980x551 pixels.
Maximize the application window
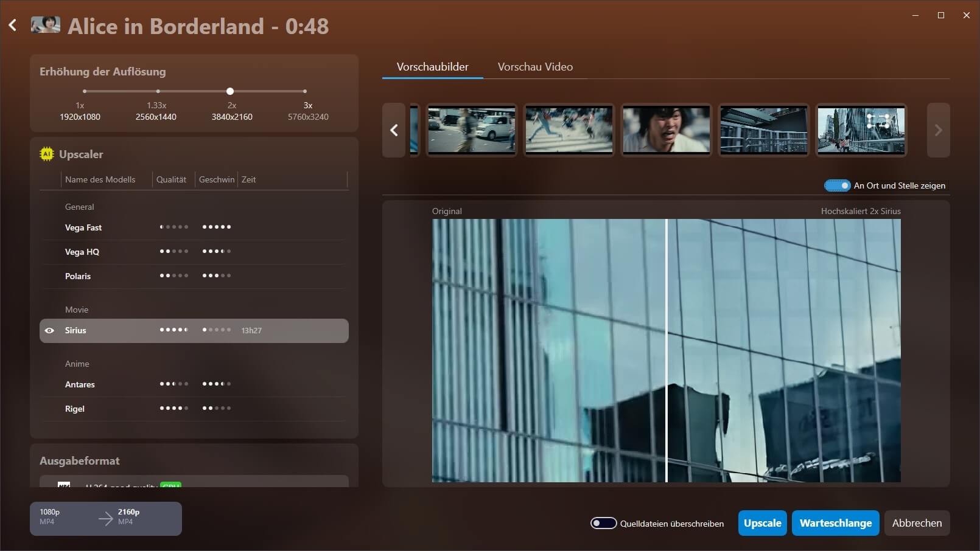click(x=940, y=15)
